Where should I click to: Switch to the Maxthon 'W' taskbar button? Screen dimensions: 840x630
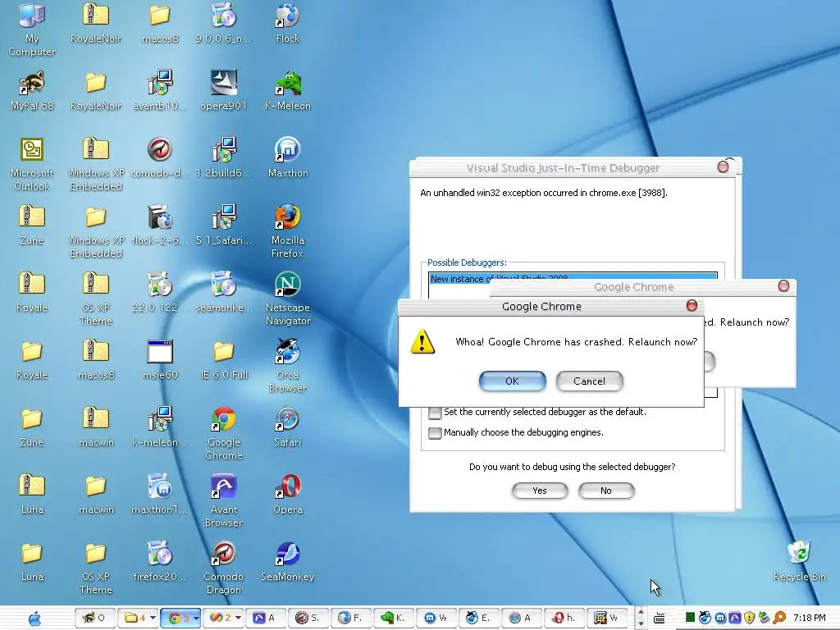point(436,619)
